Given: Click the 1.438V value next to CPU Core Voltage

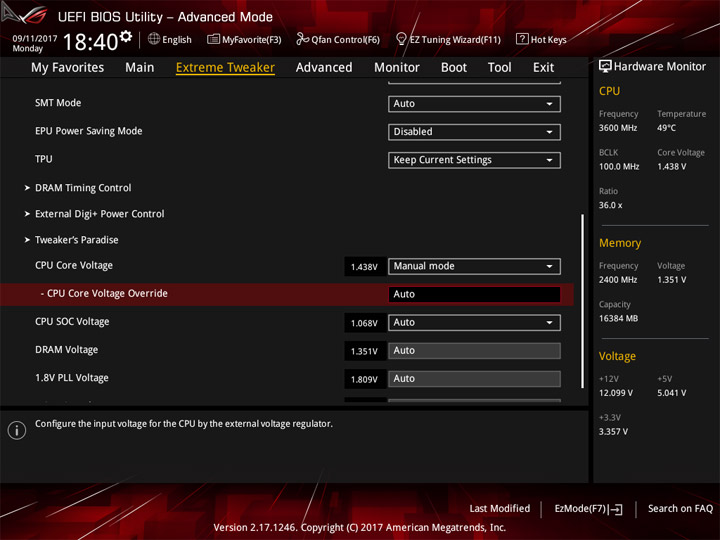Looking at the screenshot, I should pyautogui.click(x=364, y=267).
